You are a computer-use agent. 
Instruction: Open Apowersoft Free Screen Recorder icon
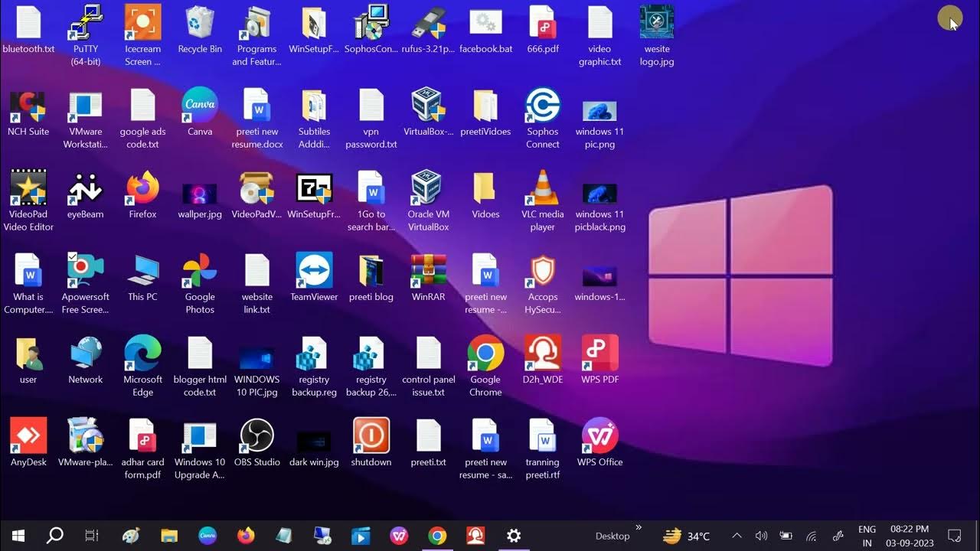pos(86,271)
